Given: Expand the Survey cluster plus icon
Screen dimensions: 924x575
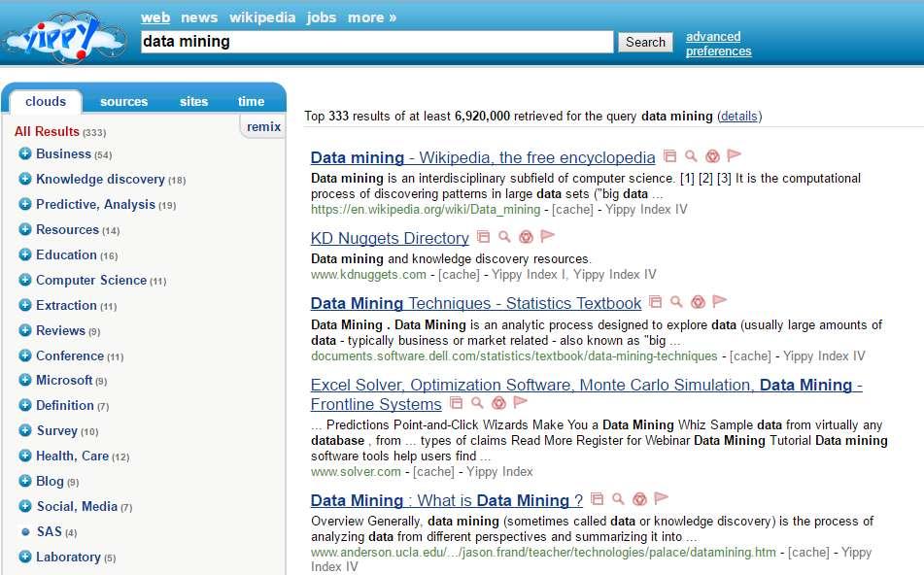Looking at the screenshot, I should click(x=24, y=430).
